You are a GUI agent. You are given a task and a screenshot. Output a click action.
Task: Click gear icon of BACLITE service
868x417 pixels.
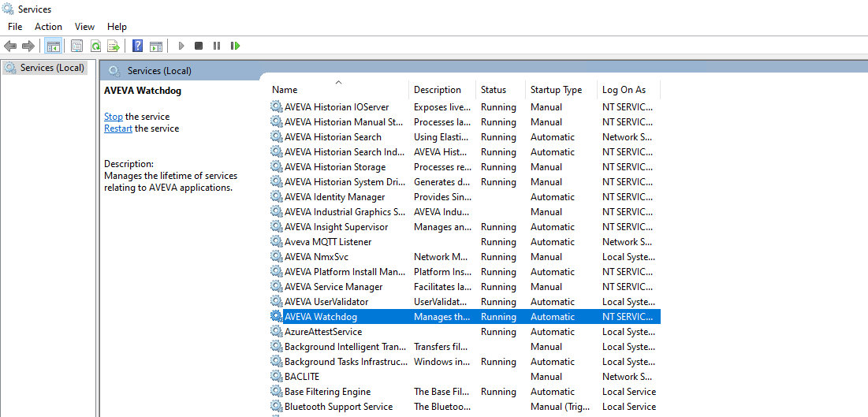pyautogui.click(x=276, y=376)
